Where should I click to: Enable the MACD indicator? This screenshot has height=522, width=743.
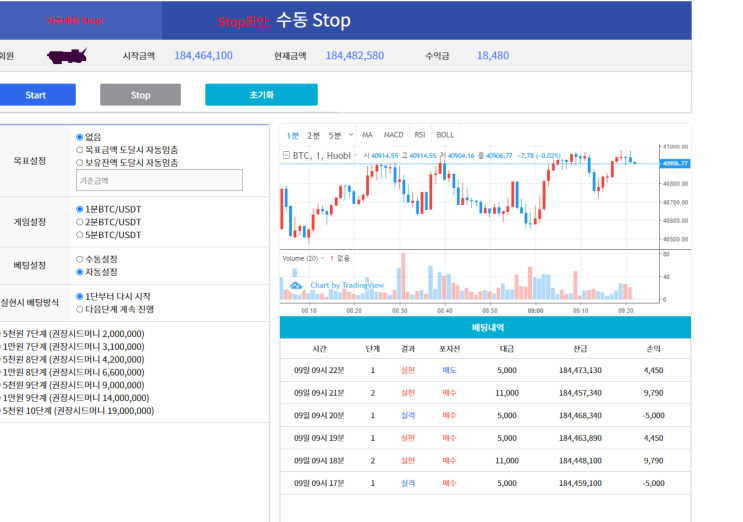[393, 135]
